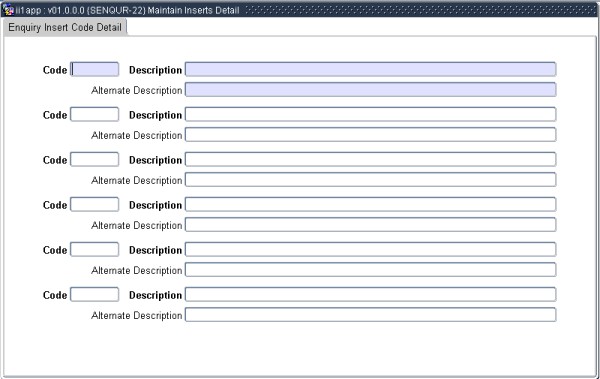
Task: Focus the third row Description field
Action: pos(370,159)
